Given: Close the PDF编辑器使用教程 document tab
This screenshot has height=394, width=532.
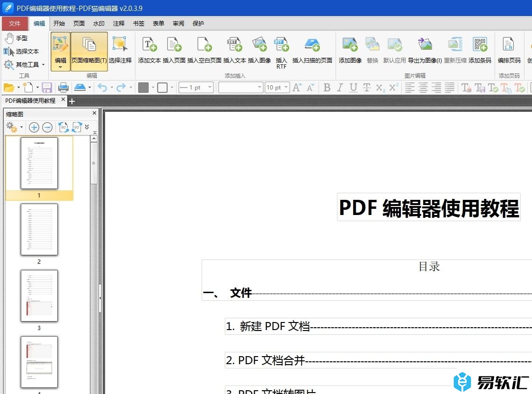Looking at the screenshot, I should click(63, 100).
